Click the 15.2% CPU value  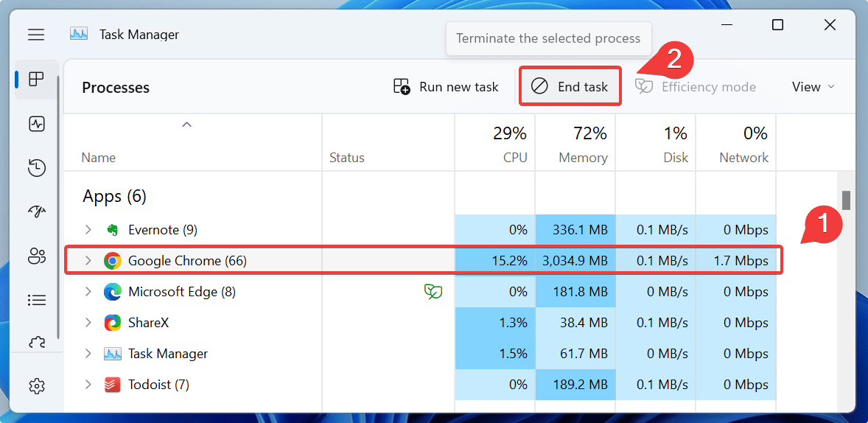[509, 261]
